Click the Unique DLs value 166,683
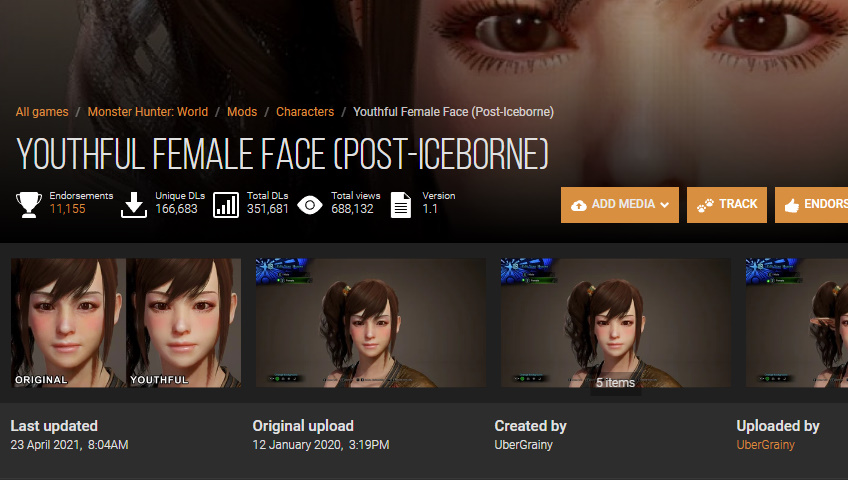This screenshot has height=480, width=848. [176, 209]
